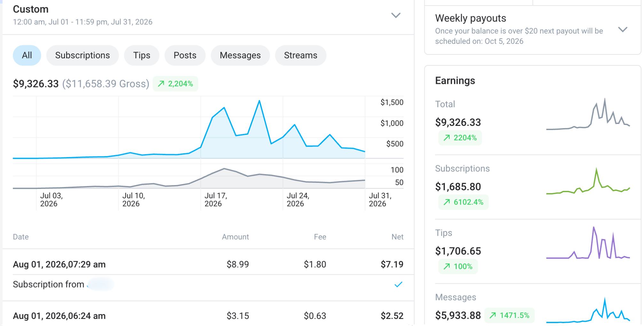Click the Earnings panel heading
This screenshot has height=326, width=644.
click(455, 81)
